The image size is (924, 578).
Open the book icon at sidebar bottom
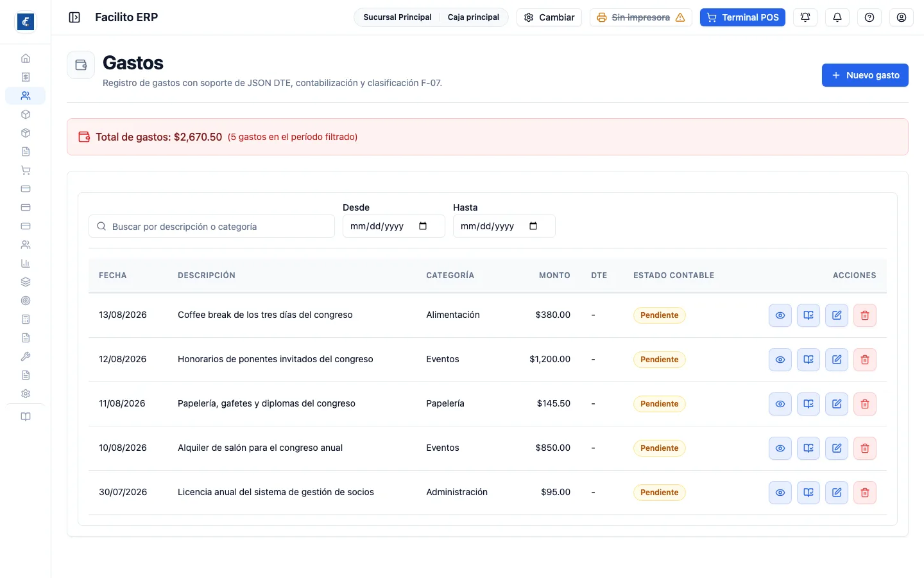click(x=26, y=417)
